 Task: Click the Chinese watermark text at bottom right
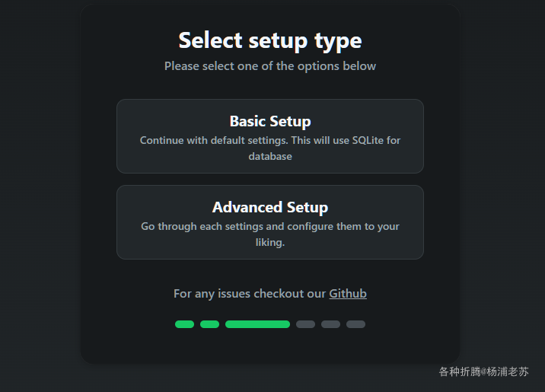[483, 372]
